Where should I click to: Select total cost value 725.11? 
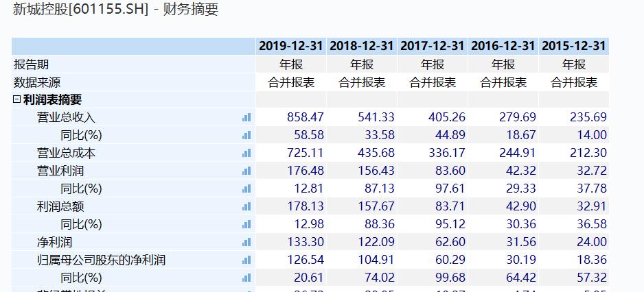305,153
